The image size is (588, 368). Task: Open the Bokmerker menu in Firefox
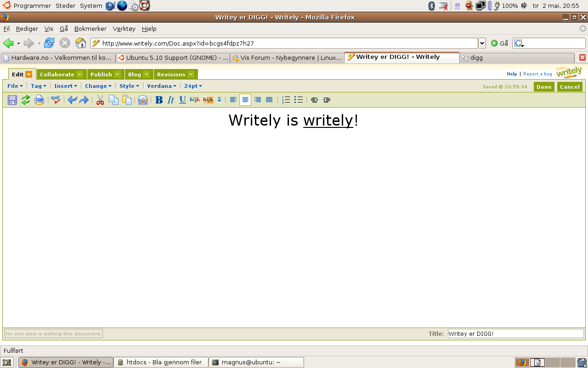[90, 29]
